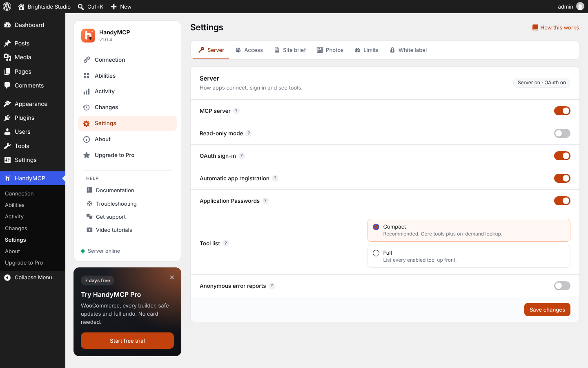Open the How this works link
This screenshot has width=588, height=368.
pos(555,27)
